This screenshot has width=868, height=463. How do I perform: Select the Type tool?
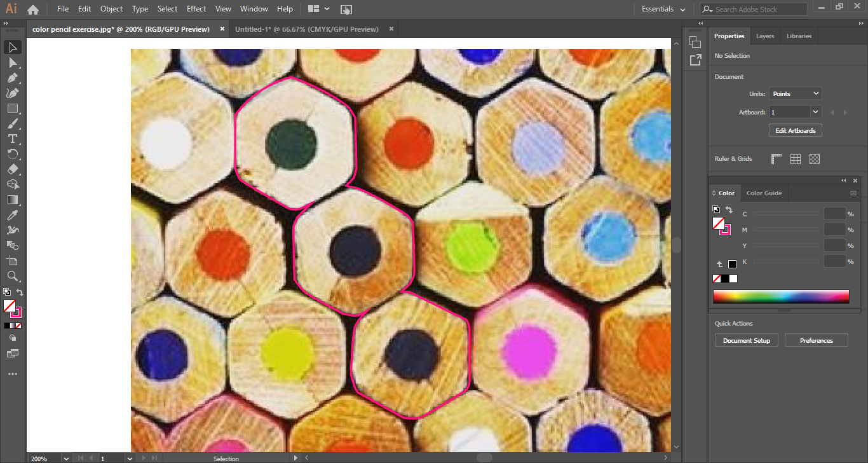(12, 139)
